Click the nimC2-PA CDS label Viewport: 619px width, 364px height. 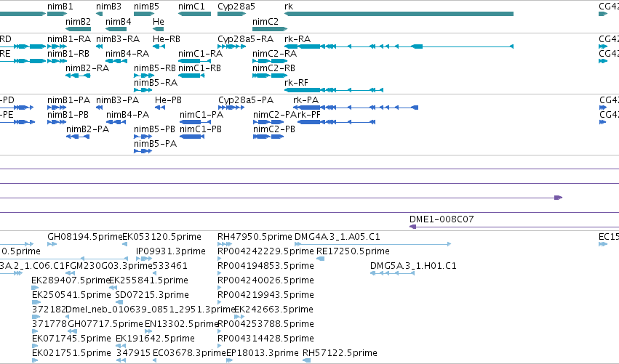point(275,115)
